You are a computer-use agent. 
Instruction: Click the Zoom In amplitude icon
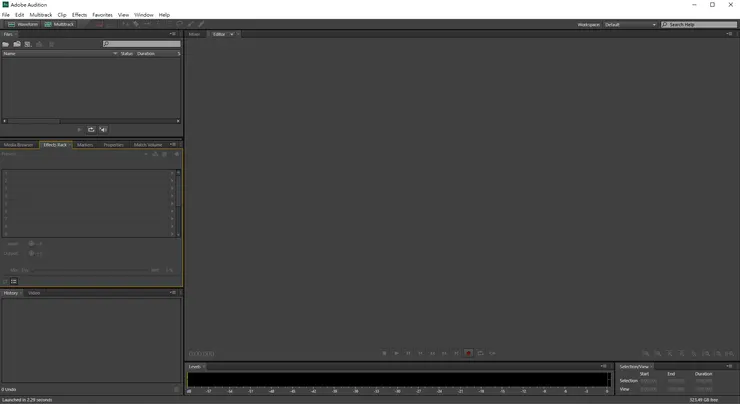pyautogui.click(x=646, y=354)
